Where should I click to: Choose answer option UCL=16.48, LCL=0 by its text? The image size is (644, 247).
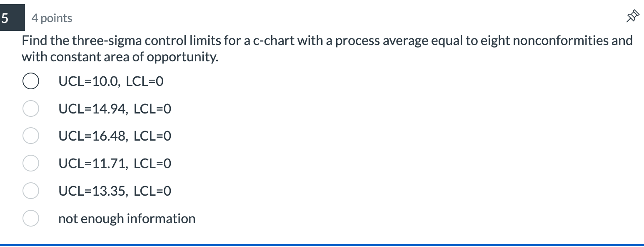[x=115, y=136]
